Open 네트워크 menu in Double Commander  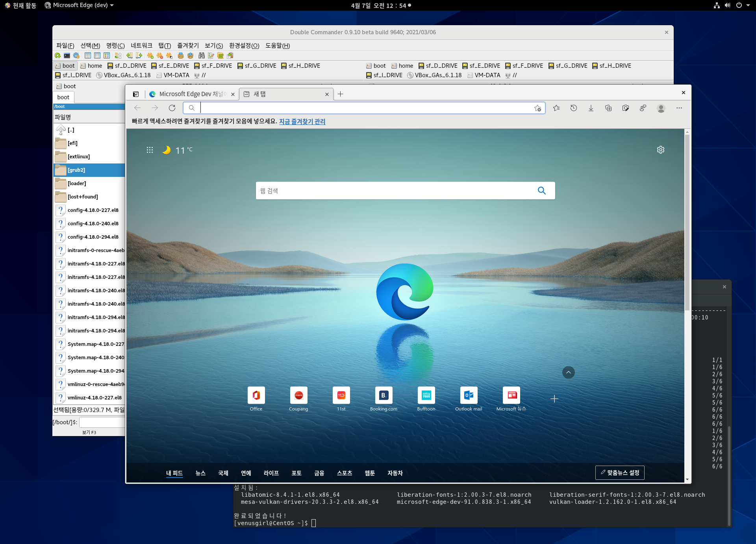click(141, 45)
